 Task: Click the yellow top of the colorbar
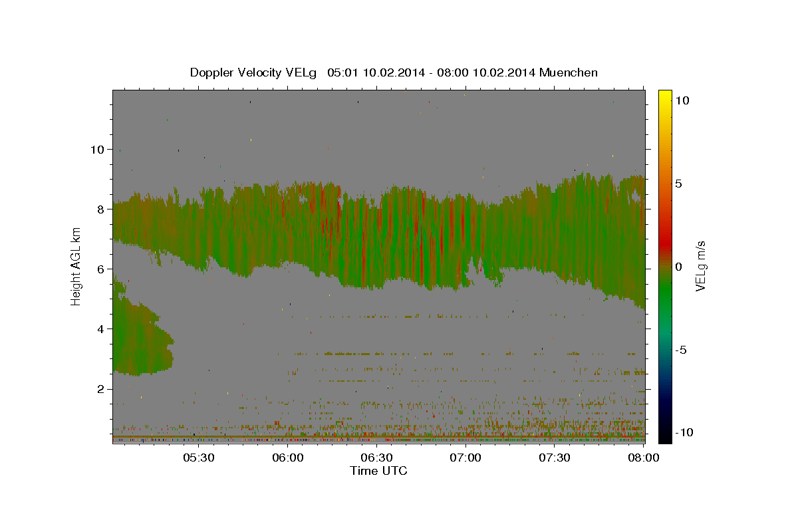click(664, 96)
